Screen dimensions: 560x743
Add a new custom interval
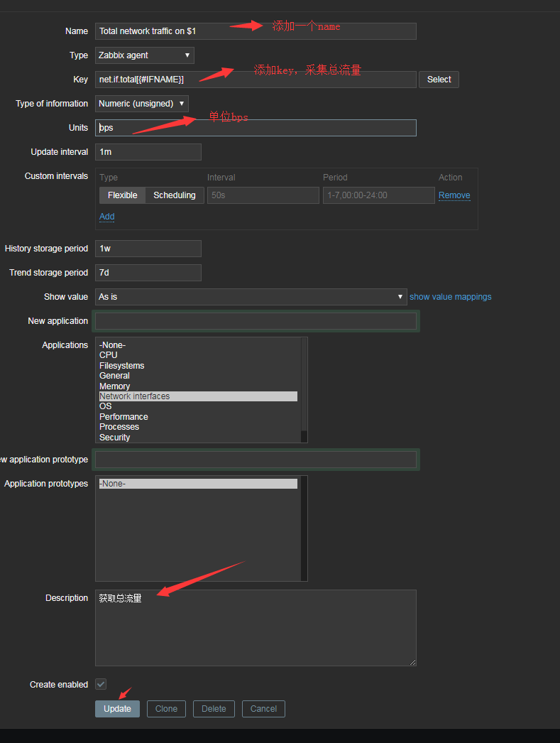tap(106, 216)
